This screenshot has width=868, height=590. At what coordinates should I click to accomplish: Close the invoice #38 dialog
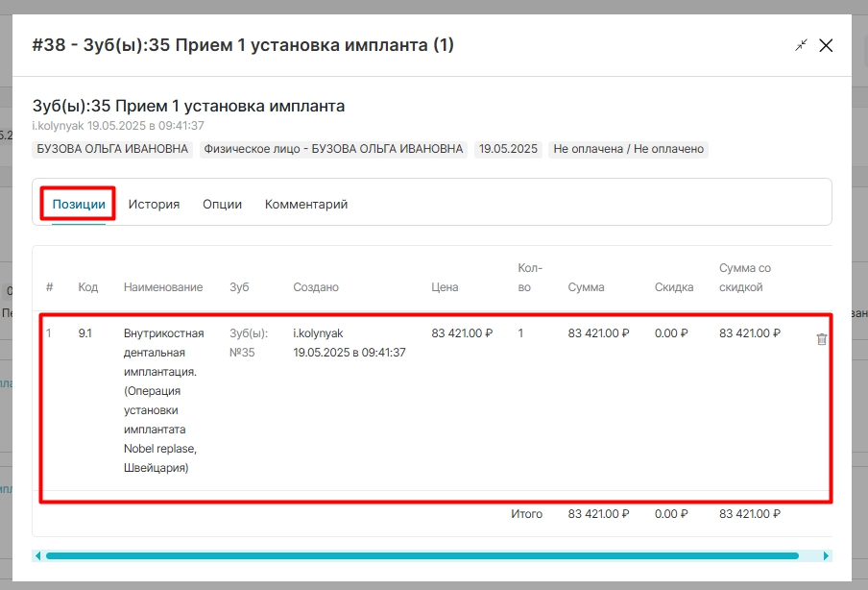pos(826,45)
